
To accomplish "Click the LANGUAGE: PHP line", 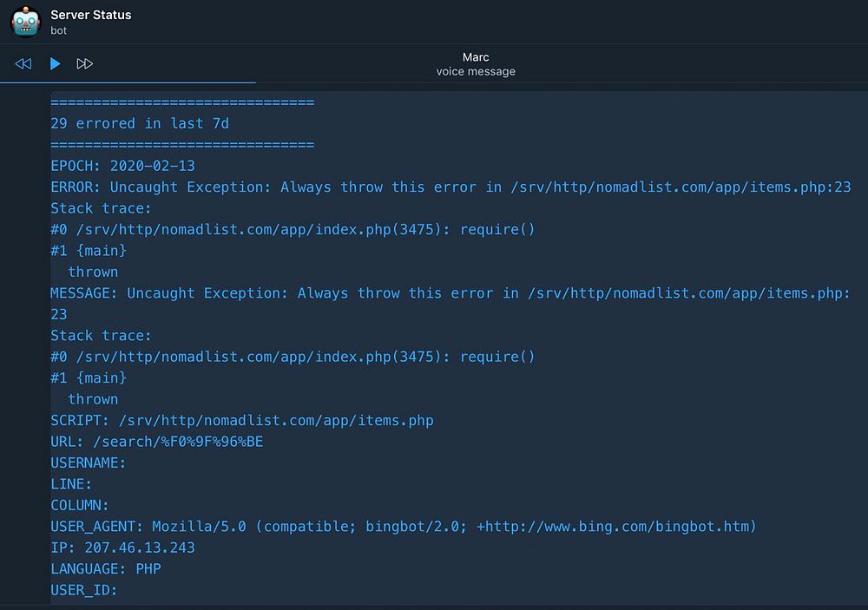I will (x=106, y=569).
